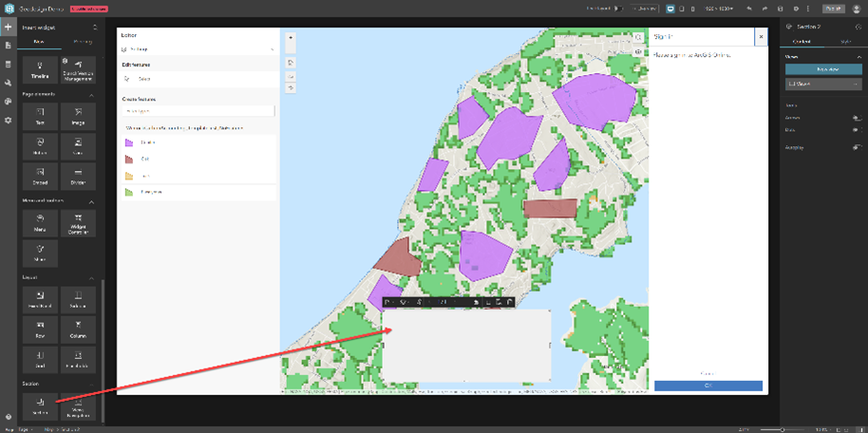Click the filter types input field
Image resolution: width=868 pixels, height=433 pixels.
pyautogui.click(x=198, y=111)
